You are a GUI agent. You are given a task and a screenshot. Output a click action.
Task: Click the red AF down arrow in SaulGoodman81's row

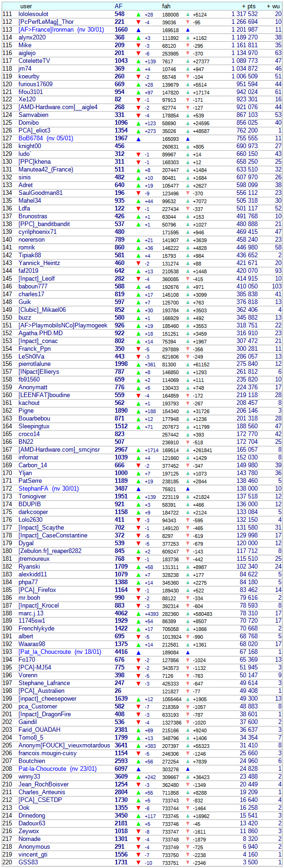[x=139, y=194]
